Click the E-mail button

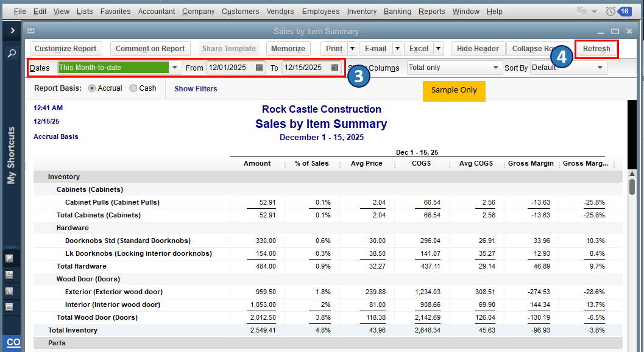376,49
